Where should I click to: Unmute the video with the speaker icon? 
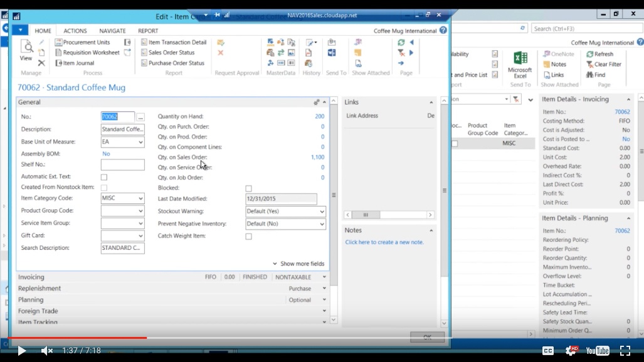(x=47, y=351)
